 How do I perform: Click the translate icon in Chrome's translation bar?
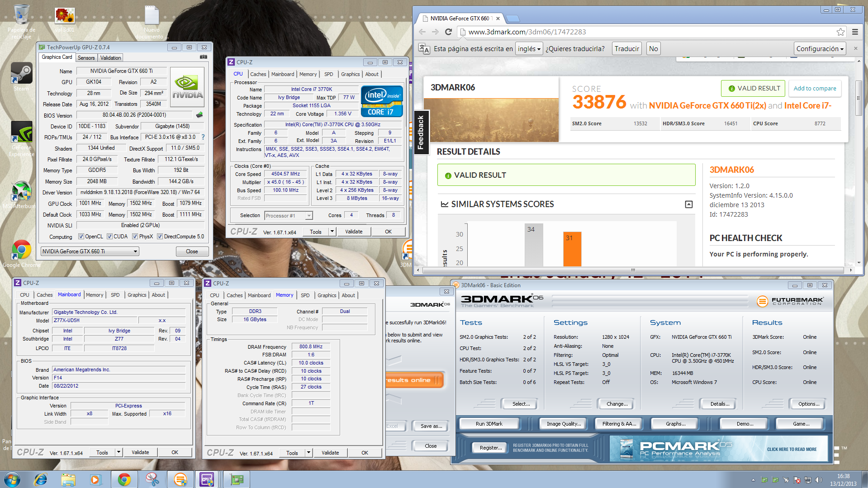[424, 49]
